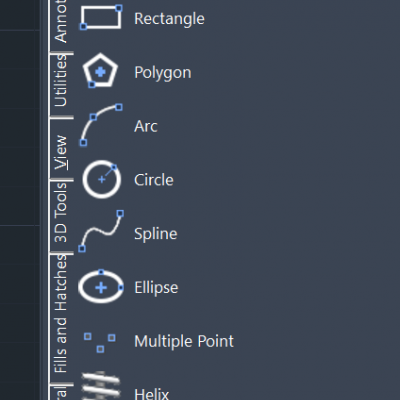The image size is (400, 400).
Task: Open the View palette tab
Action: click(x=61, y=152)
